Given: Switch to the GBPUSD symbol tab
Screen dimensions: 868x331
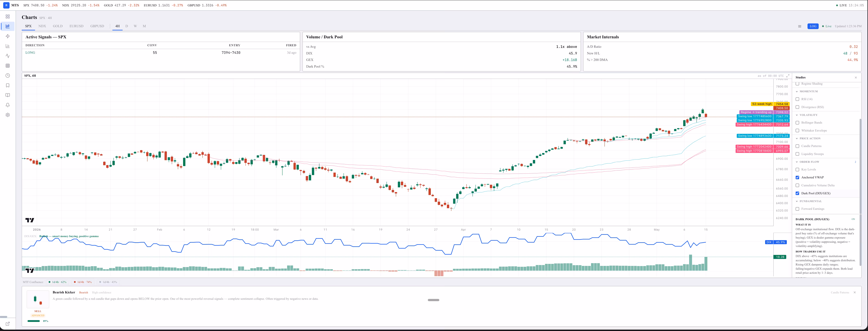Looking at the screenshot, I should (97, 26).
